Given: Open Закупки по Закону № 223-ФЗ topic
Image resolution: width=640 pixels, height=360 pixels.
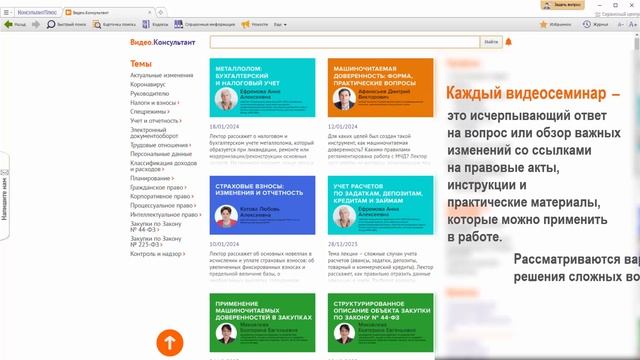Looking at the screenshot, I should pyautogui.click(x=156, y=241).
